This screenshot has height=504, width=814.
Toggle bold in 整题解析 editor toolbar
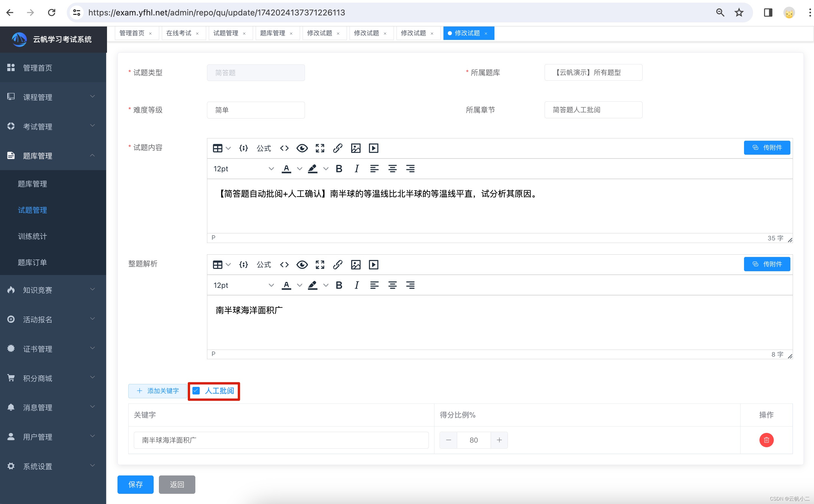[339, 285]
